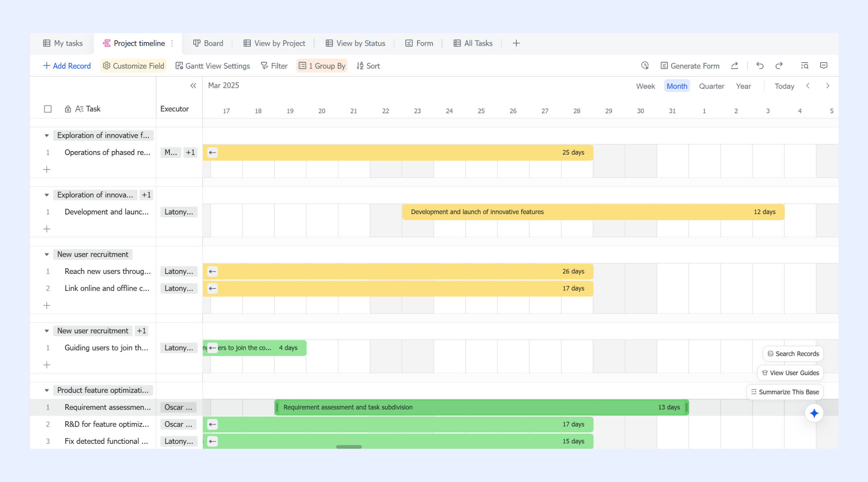Click the horizontal timeline scrollbar thumb

349,447
